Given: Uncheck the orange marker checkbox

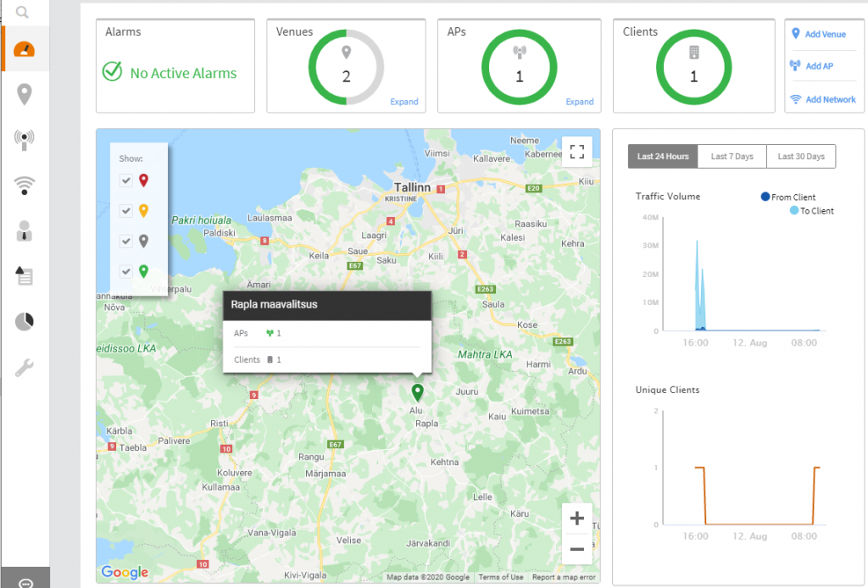Looking at the screenshot, I should 125,210.
